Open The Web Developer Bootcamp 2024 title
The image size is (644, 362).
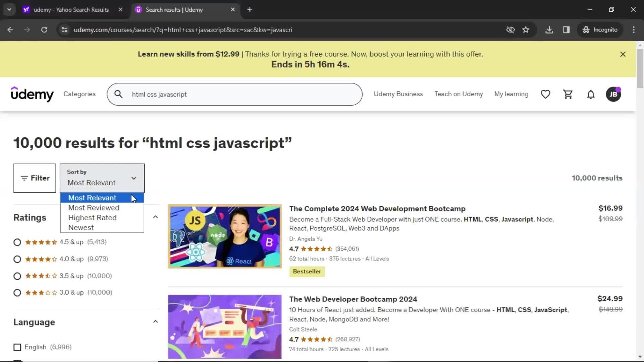[x=353, y=299]
